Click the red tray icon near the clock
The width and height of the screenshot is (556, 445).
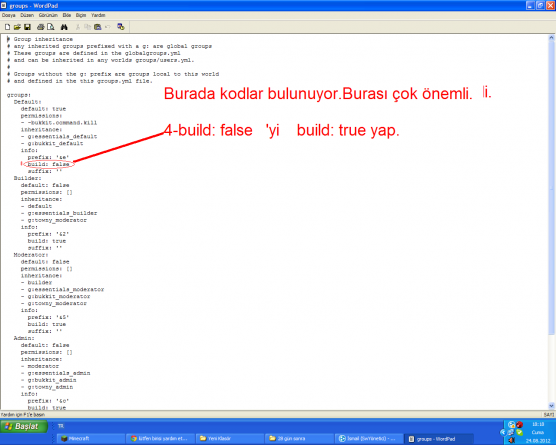(519, 424)
